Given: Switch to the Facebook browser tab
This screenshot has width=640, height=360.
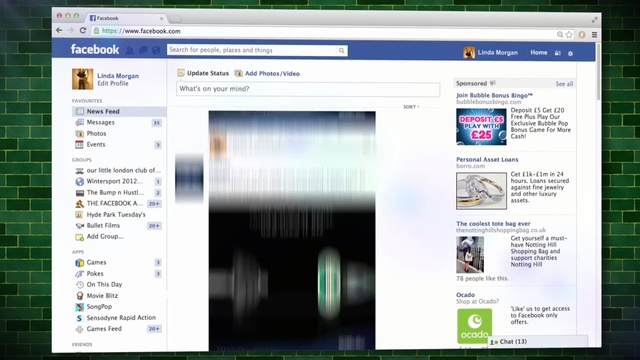Looking at the screenshot, I should (x=125, y=18).
